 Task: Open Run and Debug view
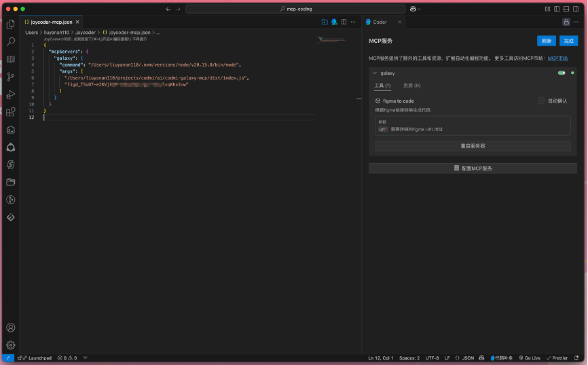pos(10,94)
